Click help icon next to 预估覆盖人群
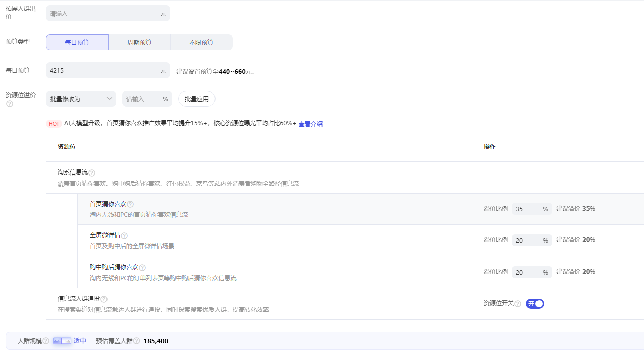 pos(136,341)
